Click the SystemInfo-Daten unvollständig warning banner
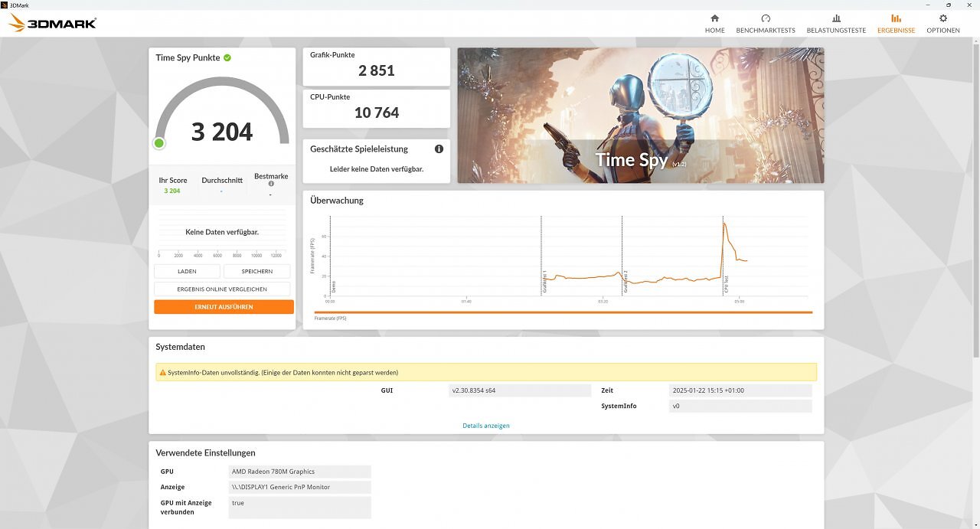The width and height of the screenshot is (980, 529). point(486,373)
